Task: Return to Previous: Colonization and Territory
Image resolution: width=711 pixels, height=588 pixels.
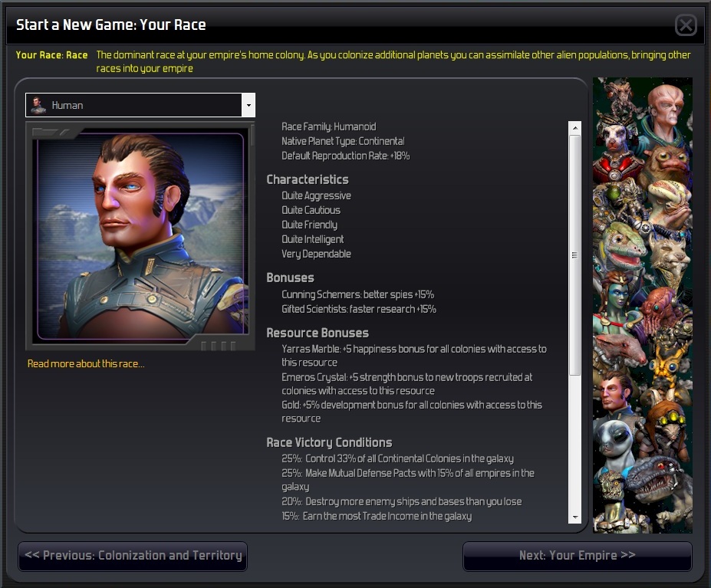Action: click(x=133, y=556)
